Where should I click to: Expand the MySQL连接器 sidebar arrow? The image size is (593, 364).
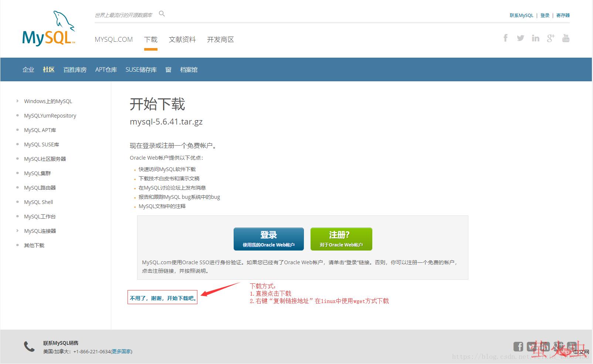point(17,231)
